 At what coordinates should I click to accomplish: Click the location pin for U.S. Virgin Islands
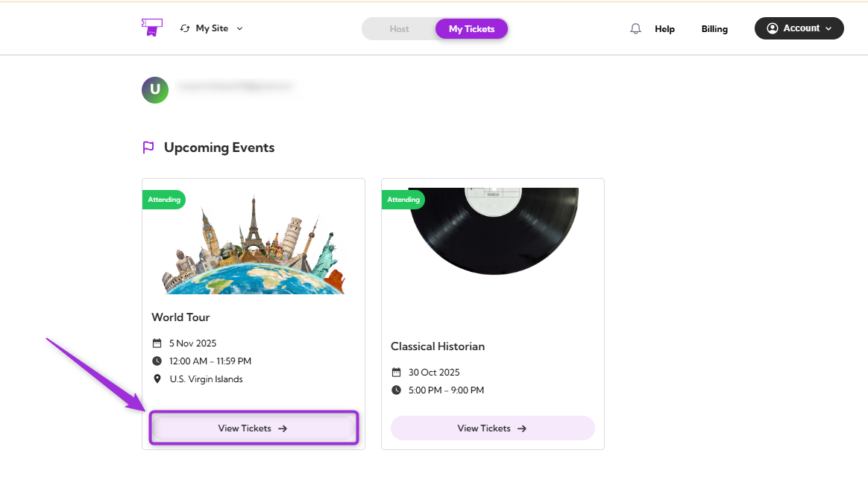tap(157, 378)
